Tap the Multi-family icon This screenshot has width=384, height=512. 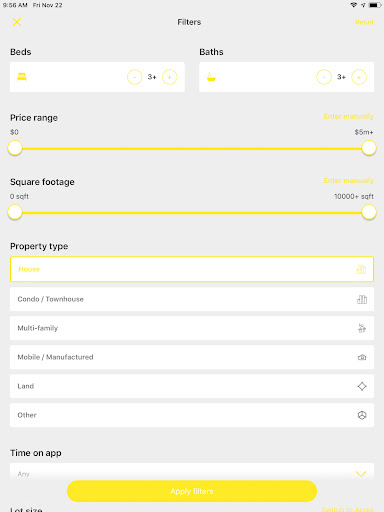click(362, 328)
